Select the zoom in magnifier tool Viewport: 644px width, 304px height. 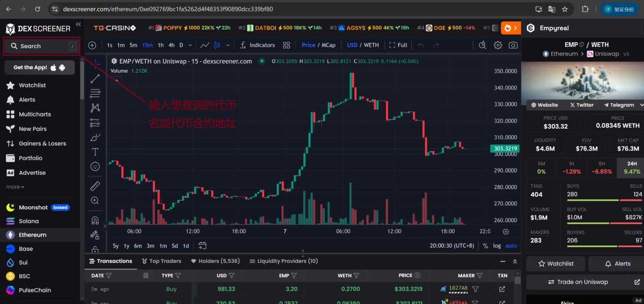pos(95,201)
